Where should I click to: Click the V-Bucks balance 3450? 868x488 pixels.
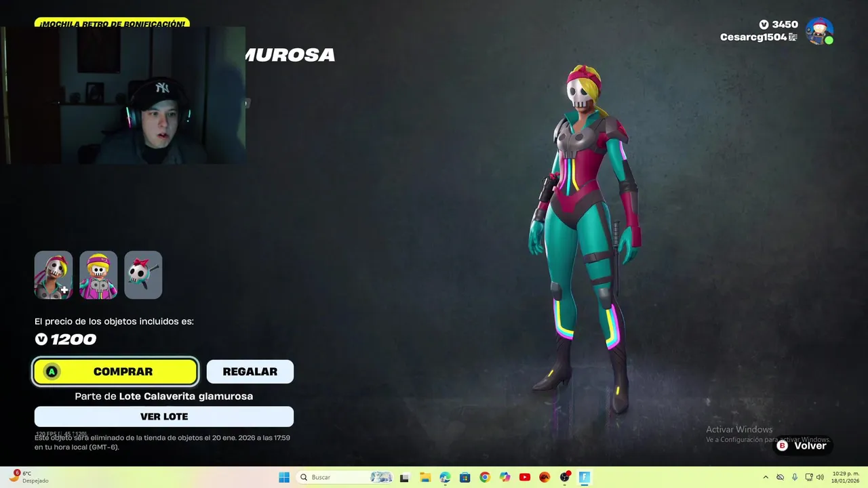778,24
